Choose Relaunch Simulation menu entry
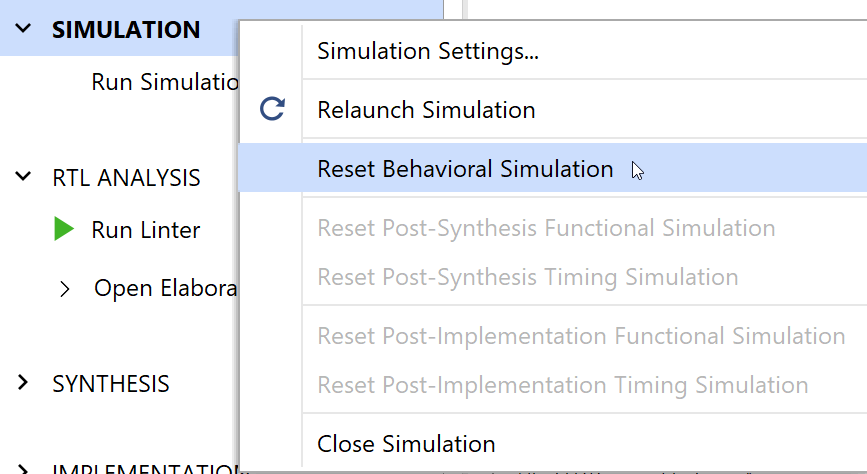Viewport: 867px width, 474px height. pyautogui.click(x=426, y=109)
